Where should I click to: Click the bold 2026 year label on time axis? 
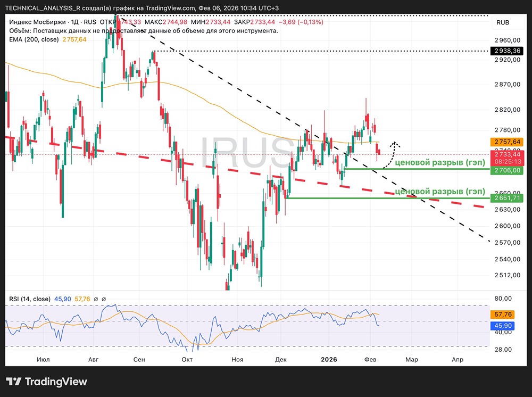coord(329,359)
